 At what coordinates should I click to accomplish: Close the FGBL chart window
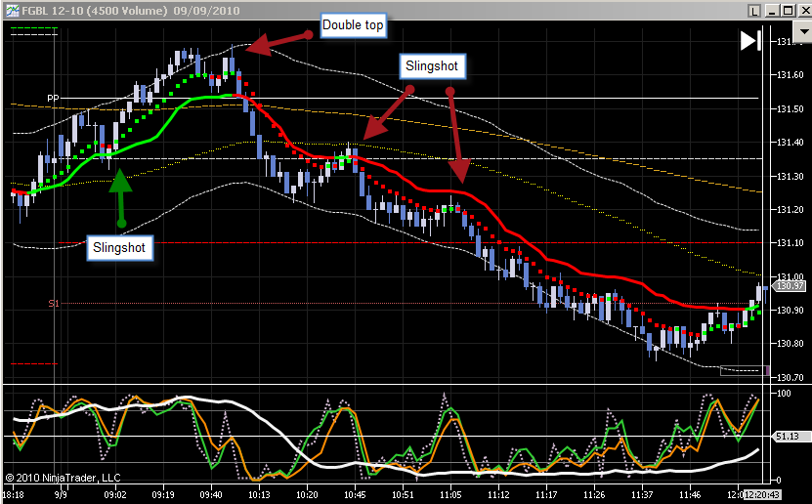click(x=805, y=11)
